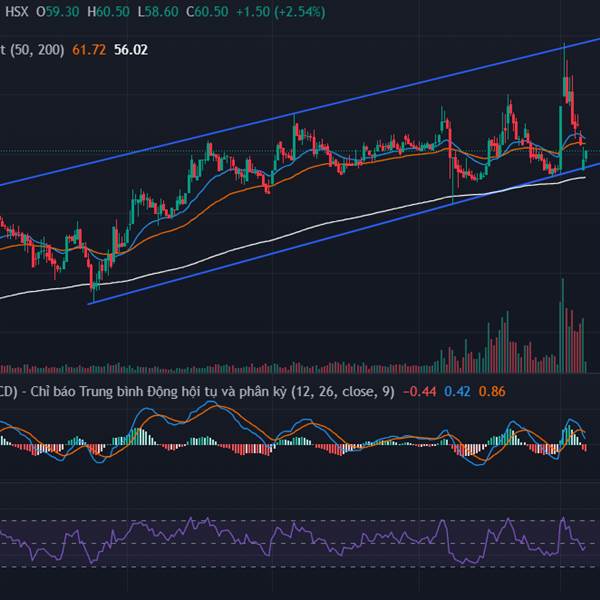
Task: Click the blue 0.42 MACD value
Action: pos(456,391)
